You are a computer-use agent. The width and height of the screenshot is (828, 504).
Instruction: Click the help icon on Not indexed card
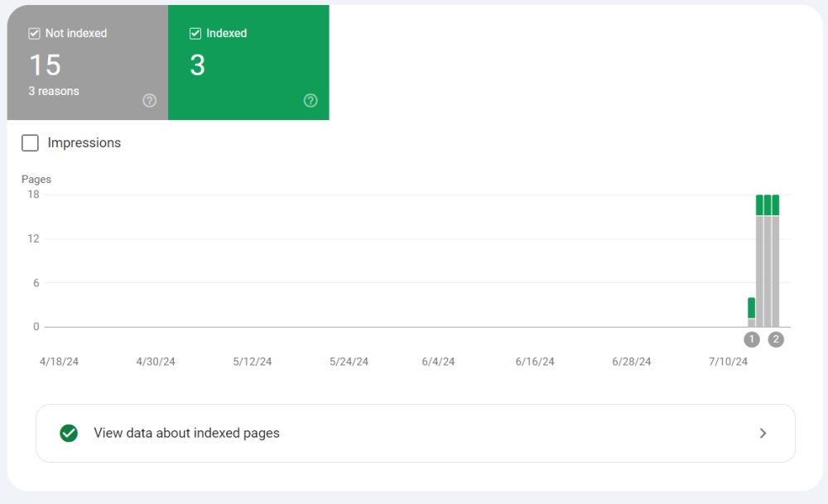coord(149,100)
